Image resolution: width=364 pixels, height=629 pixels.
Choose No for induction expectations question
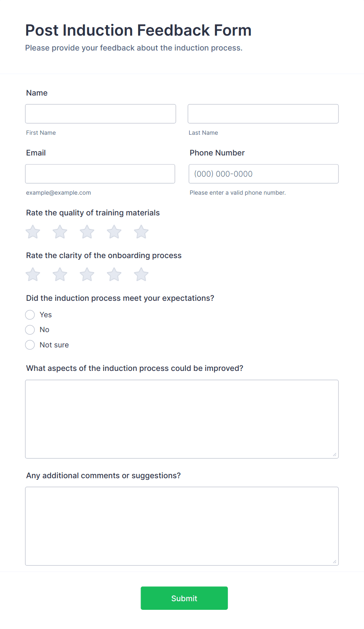(30, 329)
